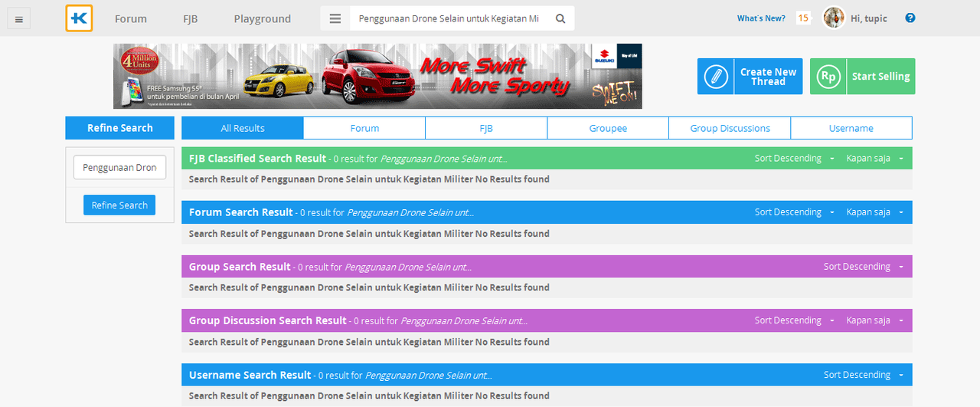Click the Refine Search panel title
Image resolution: width=980 pixels, height=407 pixels.
120,128
